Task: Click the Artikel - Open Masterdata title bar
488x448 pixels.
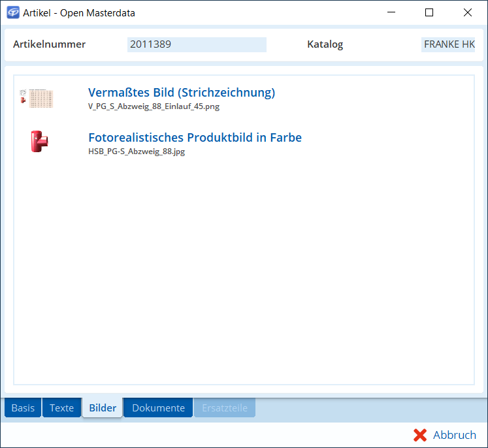Action: click(x=196, y=12)
